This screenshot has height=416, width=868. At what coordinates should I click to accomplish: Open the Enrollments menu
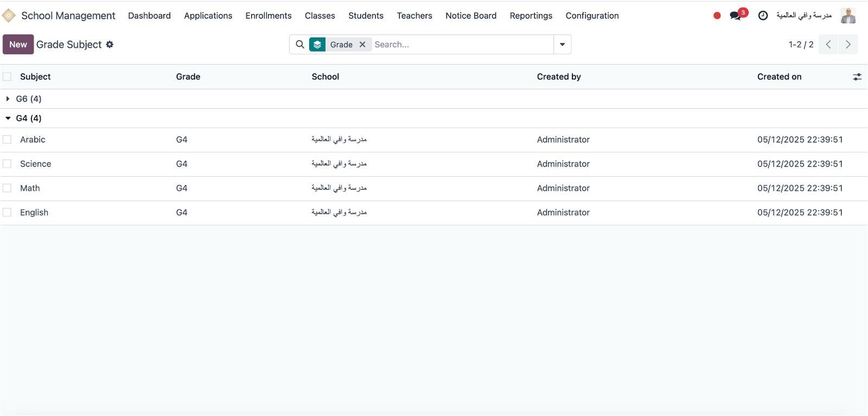(x=269, y=16)
